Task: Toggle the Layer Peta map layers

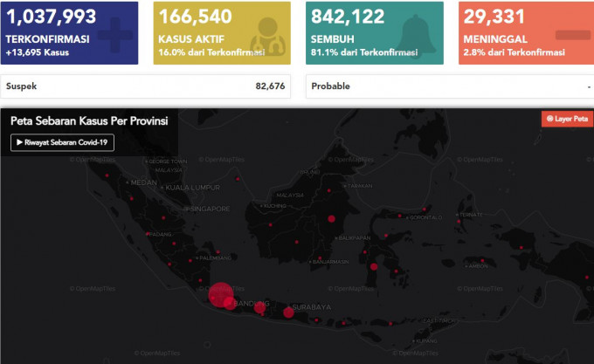Action: coord(566,119)
